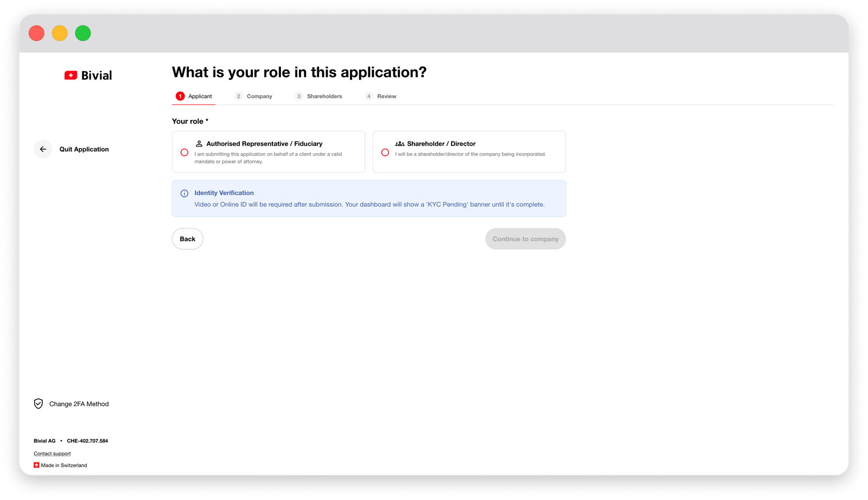Click the step 1 red number badge

(x=180, y=96)
